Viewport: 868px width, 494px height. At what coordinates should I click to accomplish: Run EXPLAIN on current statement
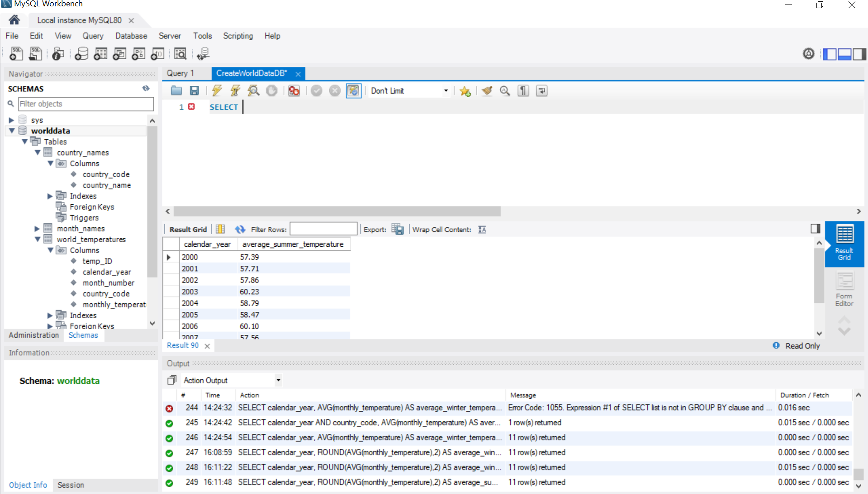(253, 91)
